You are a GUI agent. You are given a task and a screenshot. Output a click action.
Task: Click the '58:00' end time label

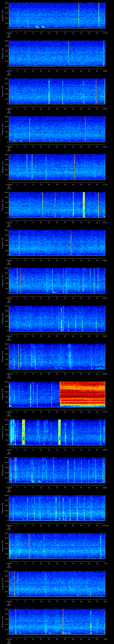click(105, 450)
